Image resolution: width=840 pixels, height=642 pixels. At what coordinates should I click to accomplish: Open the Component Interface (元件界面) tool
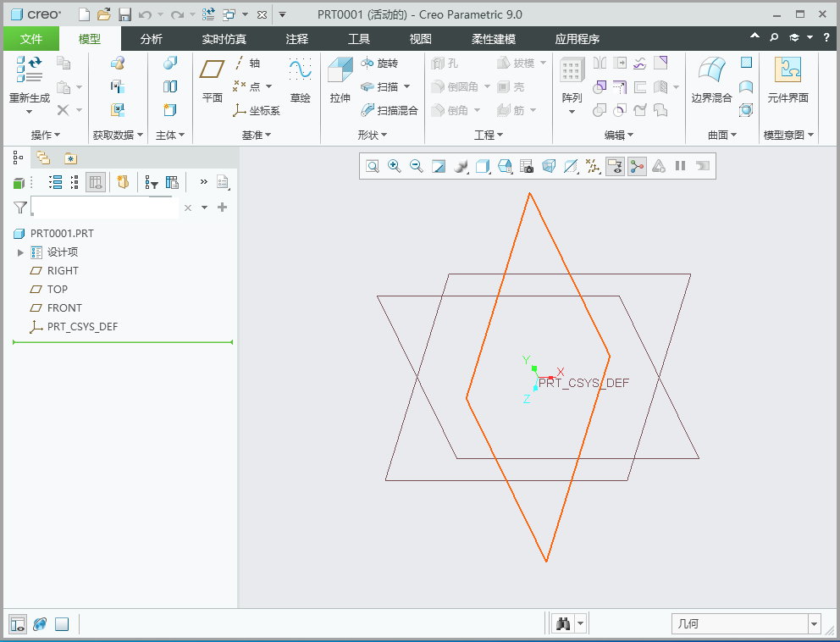pyautogui.click(x=788, y=80)
